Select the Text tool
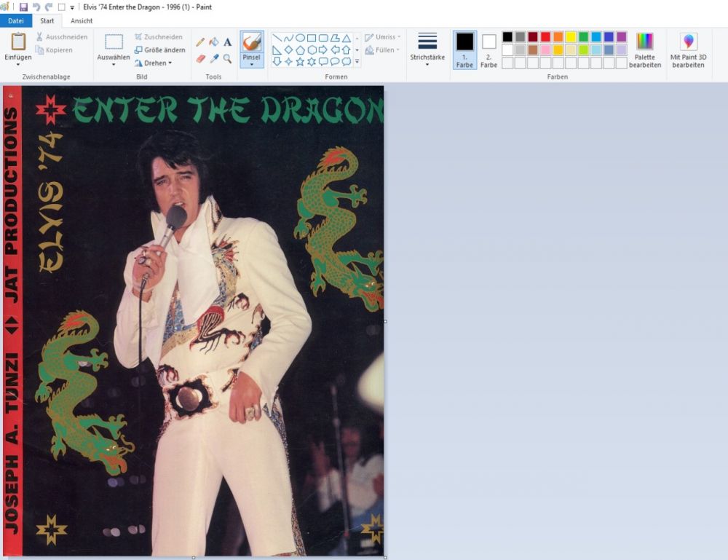 (x=227, y=42)
